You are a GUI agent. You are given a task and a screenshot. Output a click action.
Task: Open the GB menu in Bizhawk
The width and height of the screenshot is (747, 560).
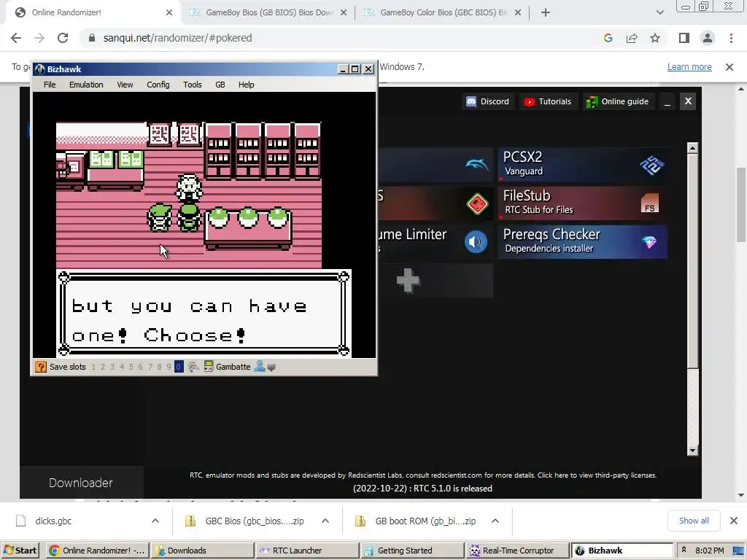tap(220, 85)
